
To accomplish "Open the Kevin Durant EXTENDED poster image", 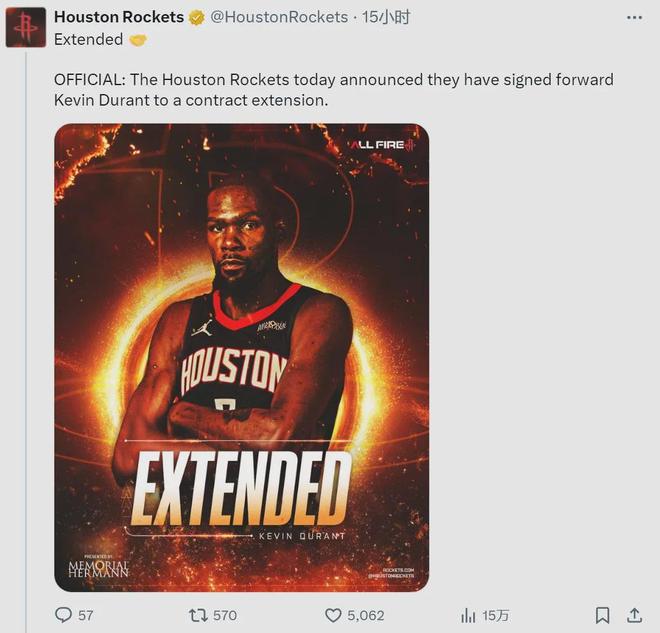I will coord(241,357).
